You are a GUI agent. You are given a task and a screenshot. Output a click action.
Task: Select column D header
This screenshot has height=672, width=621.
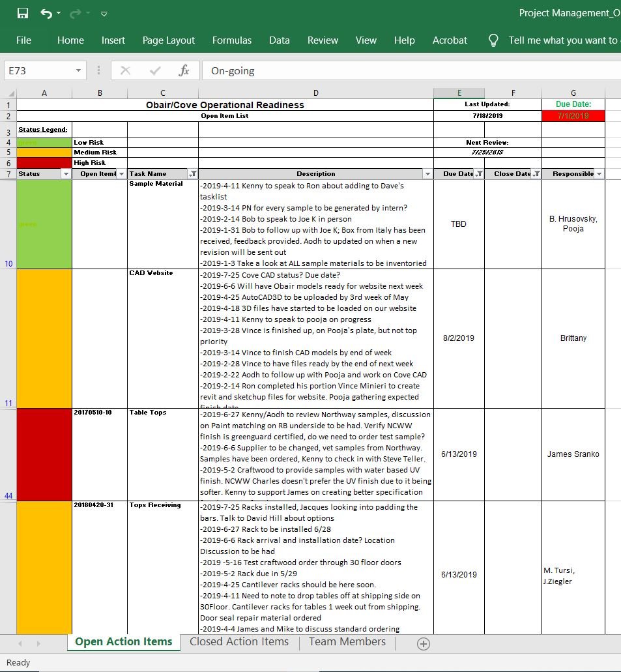point(316,93)
